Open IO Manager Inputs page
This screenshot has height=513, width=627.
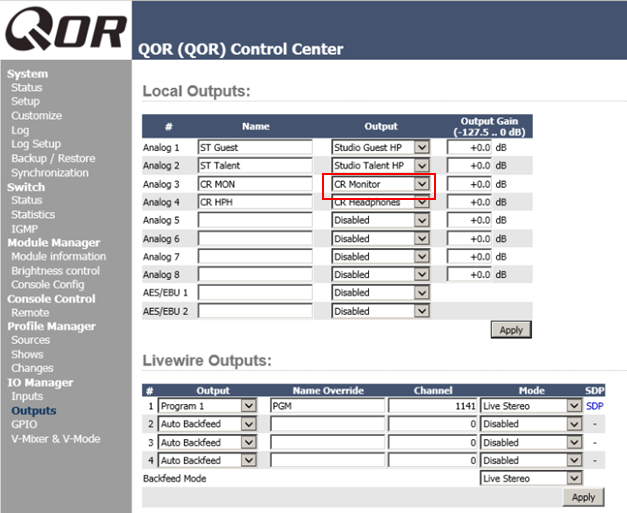click(27, 396)
